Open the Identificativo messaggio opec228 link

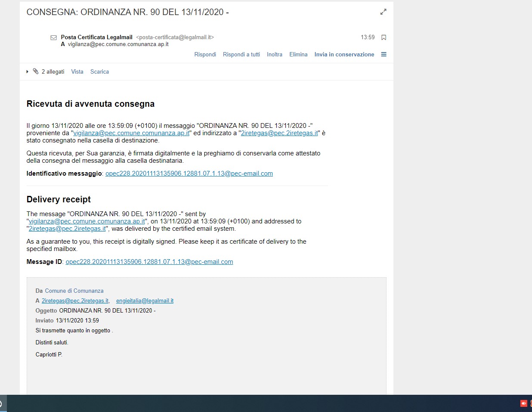point(189,173)
